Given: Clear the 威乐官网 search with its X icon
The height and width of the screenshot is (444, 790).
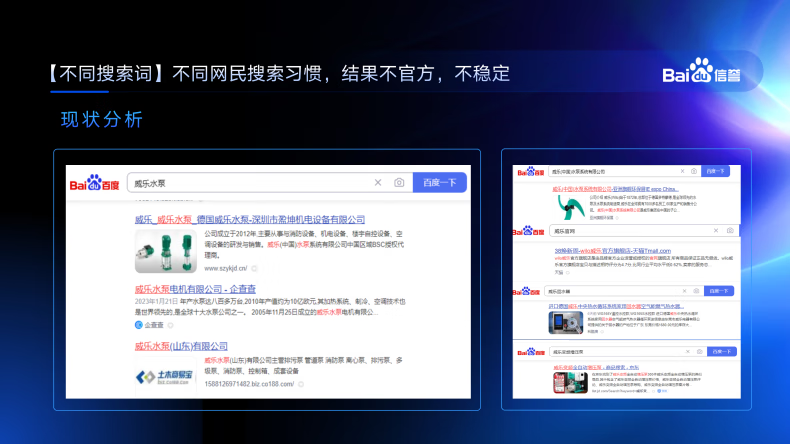Looking at the screenshot, I should tap(716, 231).
